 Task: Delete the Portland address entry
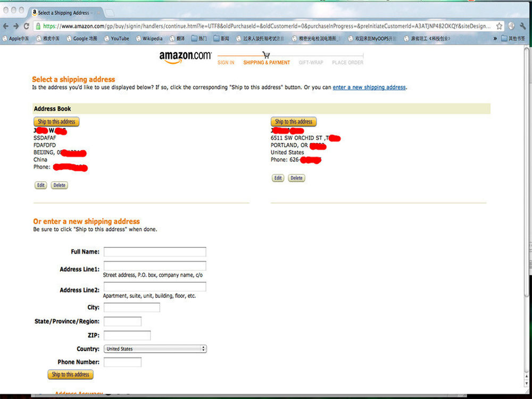(x=296, y=178)
